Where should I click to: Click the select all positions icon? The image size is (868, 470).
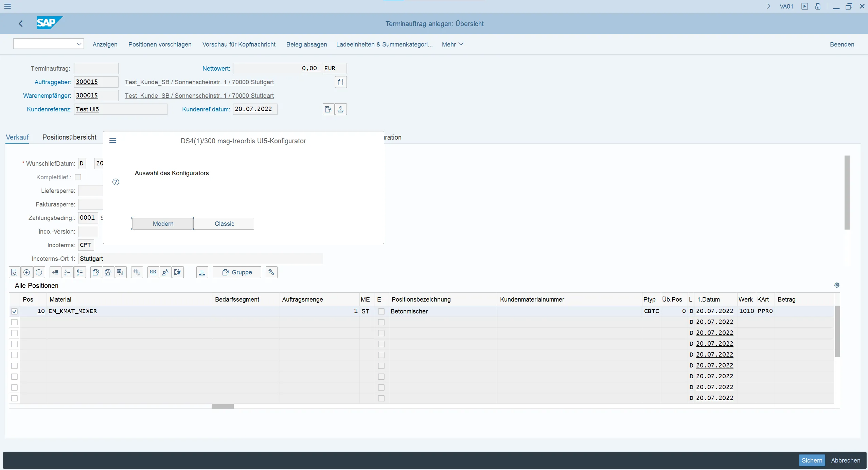(x=68, y=272)
